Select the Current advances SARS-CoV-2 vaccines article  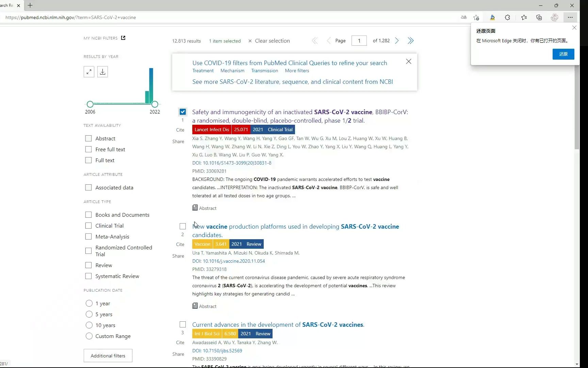tap(183, 324)
